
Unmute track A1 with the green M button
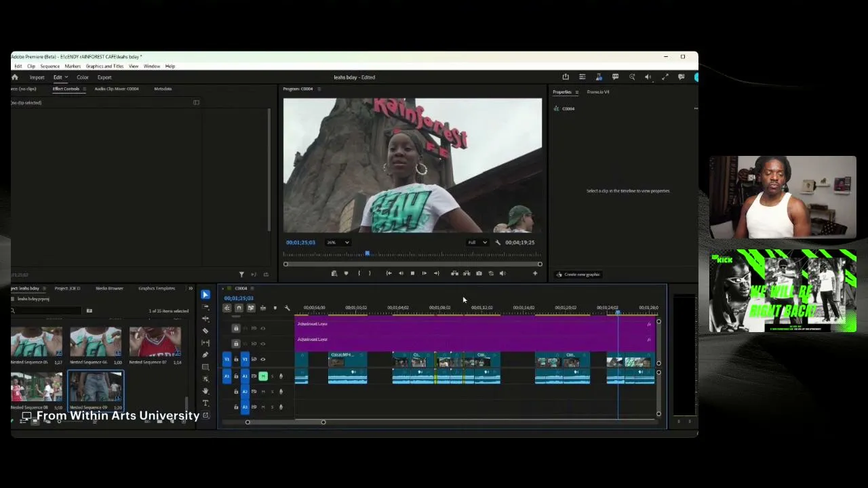click(x=263, y=376)
